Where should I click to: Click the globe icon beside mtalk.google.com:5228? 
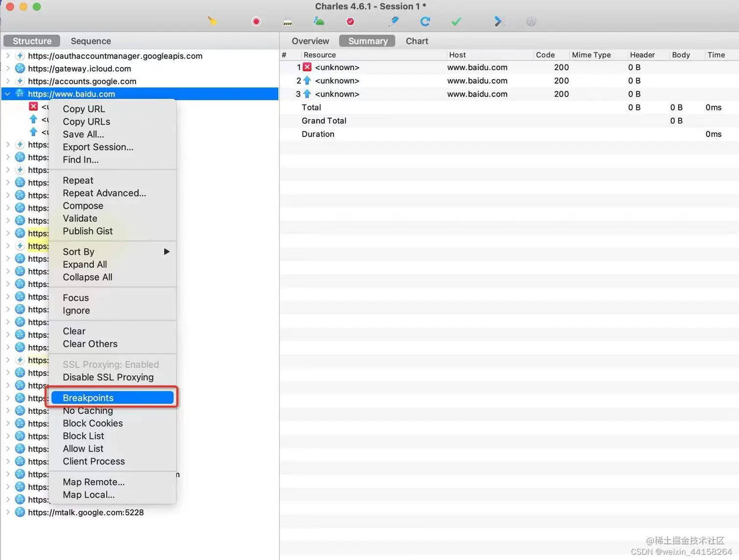[20, 512]
